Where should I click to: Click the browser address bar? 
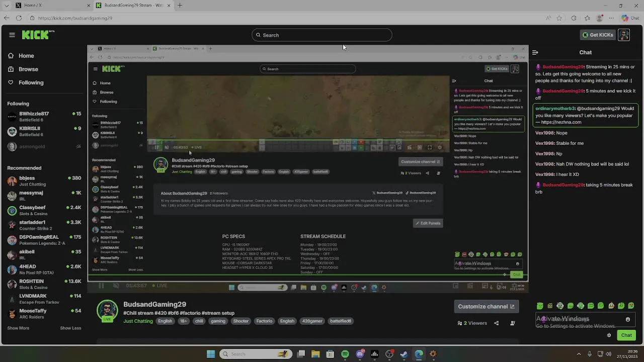click(287, 18)
